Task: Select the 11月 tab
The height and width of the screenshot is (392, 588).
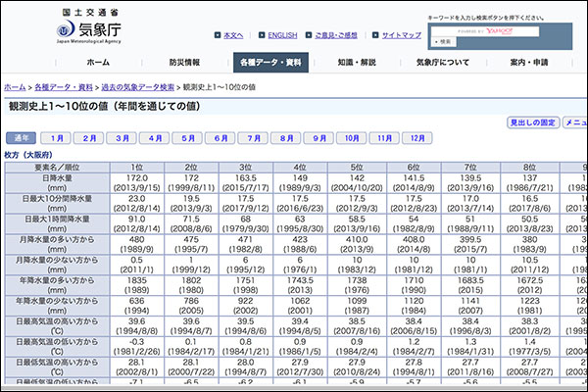Action: 384,138
